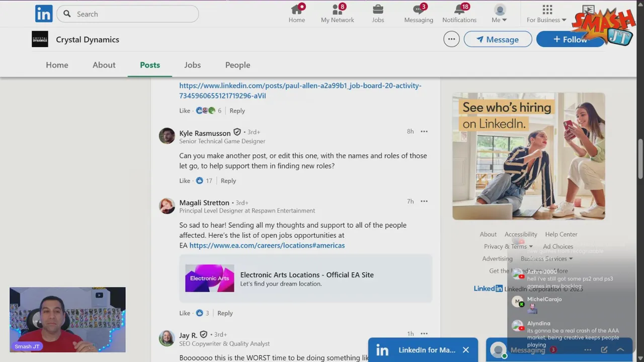This screenshot has height=362, width=644.
Task: Click the See who's hiring ad
Action: click(x=528, y=156)
